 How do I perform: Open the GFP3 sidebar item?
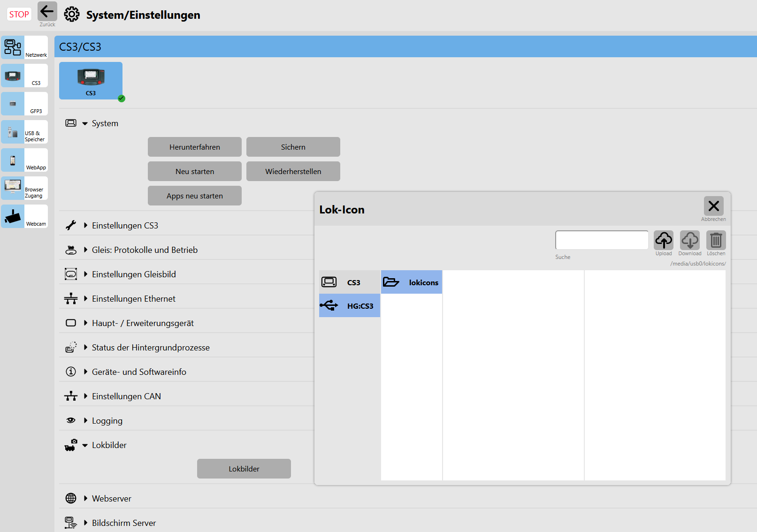[24, 104]
